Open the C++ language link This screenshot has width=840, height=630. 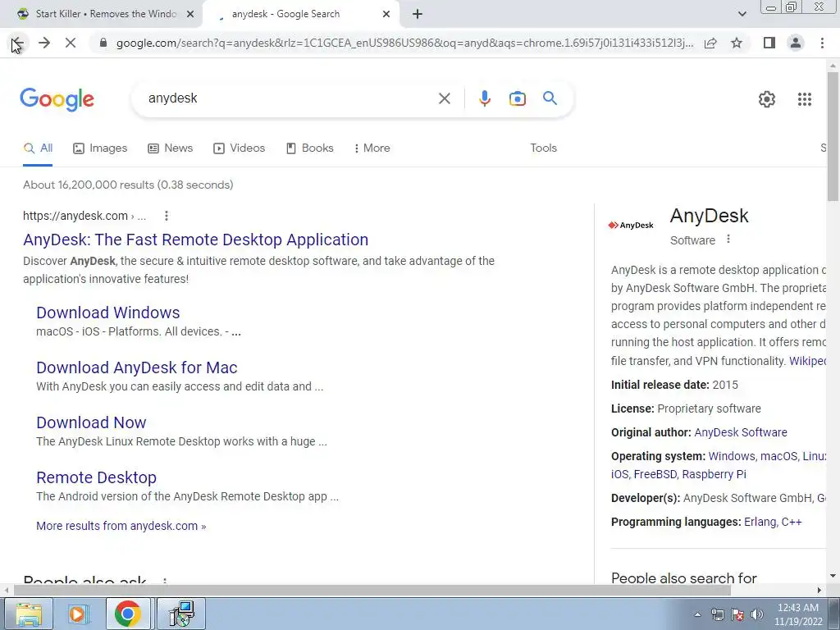point(792,523)
